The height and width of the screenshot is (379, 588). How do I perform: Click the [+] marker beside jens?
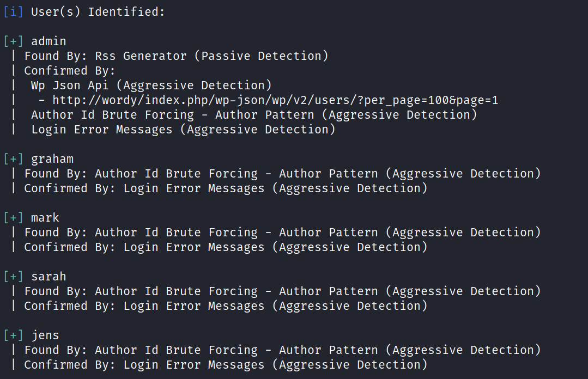(x=13, y=335)
